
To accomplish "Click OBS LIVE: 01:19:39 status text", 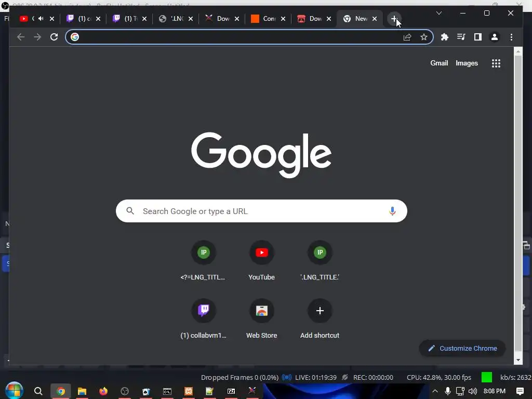I will coord(316,377).
